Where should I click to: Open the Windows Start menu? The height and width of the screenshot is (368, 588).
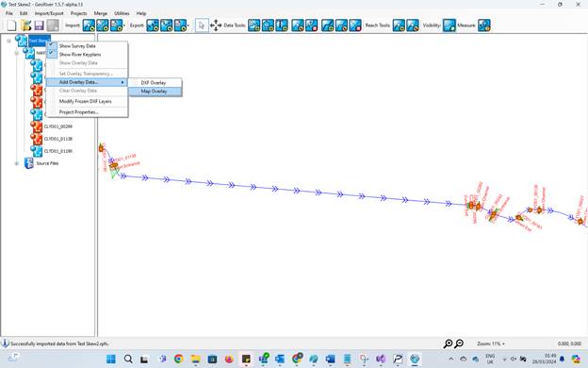(x=111, y=359)
